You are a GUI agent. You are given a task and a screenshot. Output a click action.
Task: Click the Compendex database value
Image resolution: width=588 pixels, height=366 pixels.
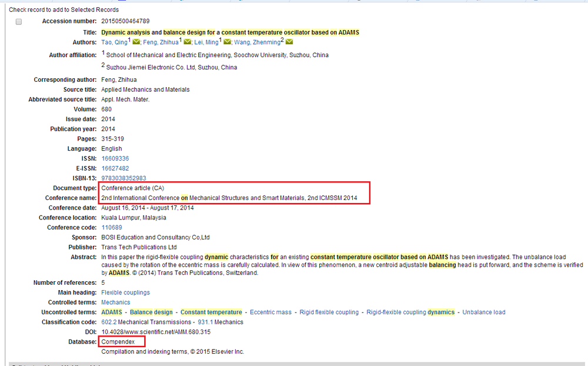point(118,342)
